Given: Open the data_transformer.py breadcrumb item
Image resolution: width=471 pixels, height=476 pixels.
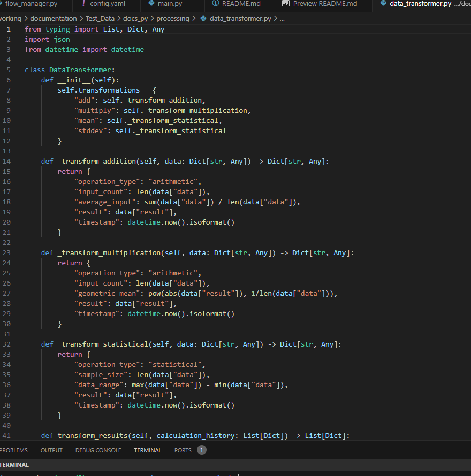Looking at the screenshot, I should click(x=240, y=19).
